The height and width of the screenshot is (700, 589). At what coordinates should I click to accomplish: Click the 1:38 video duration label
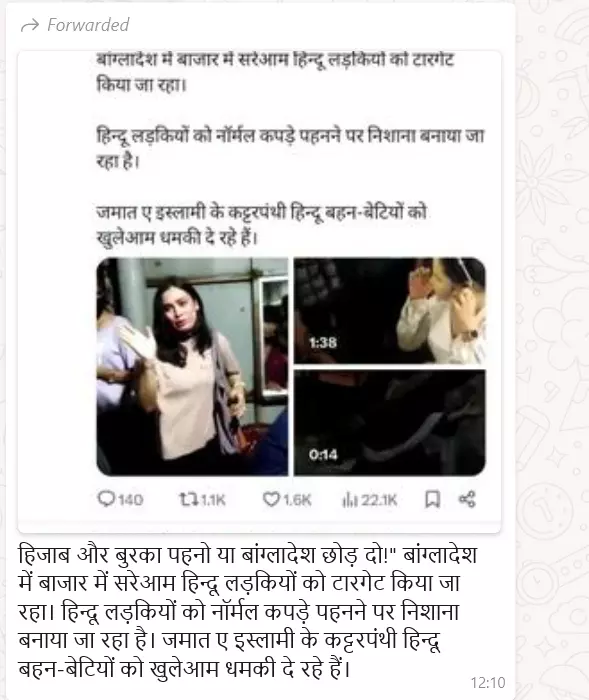323,343
